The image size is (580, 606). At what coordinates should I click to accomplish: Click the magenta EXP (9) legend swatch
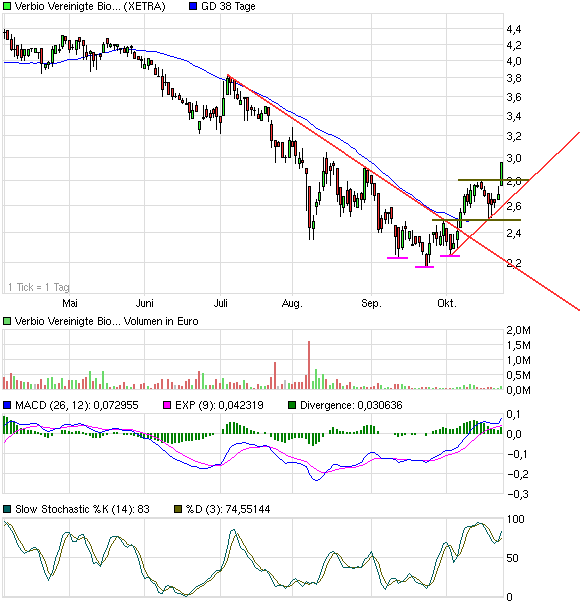(x=167, y=405)
